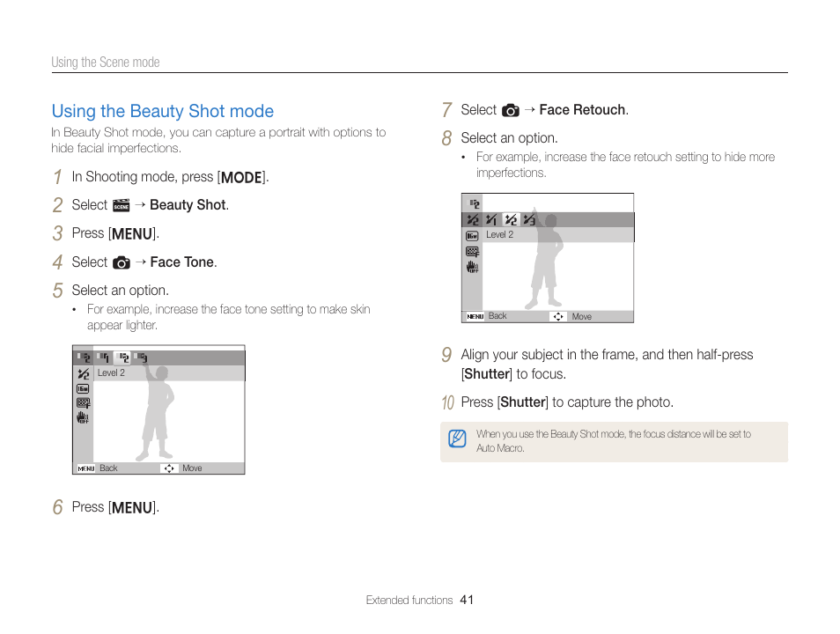The width and height of the screenshot is (840, 634).
Task: Click Face Retouch sidebar icon in Face Retouch screen
Action: [x=472, y=220]
